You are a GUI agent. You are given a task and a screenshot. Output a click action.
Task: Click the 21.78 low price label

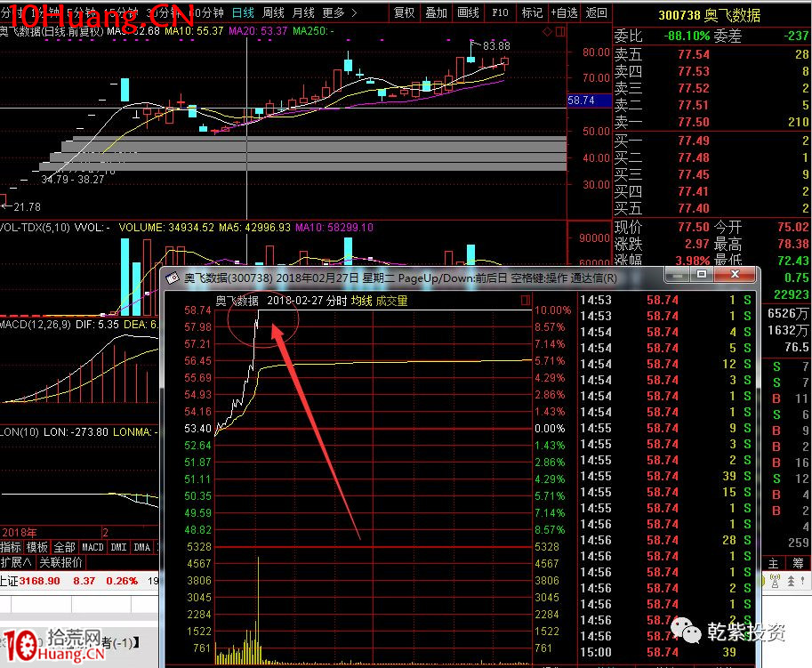[27, 207]
